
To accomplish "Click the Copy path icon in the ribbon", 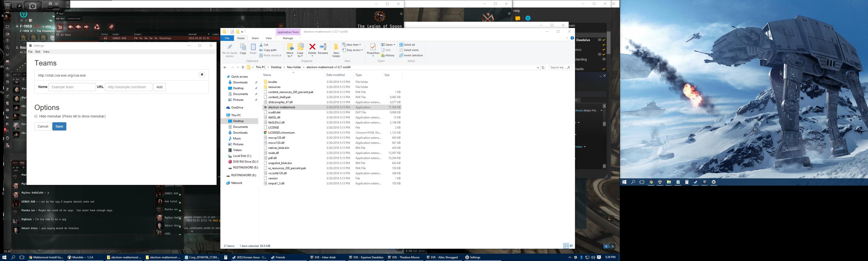I will click(262, 50).
